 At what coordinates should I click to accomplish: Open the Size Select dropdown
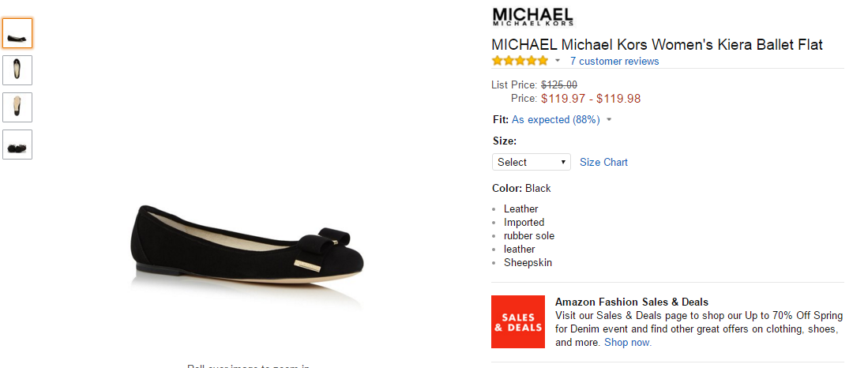(532, 162)
